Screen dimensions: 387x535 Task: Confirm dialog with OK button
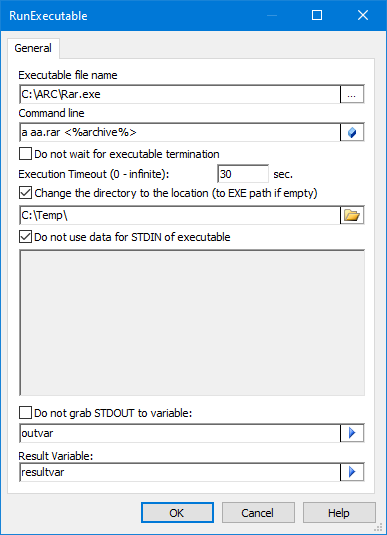[x=177, y=512]
